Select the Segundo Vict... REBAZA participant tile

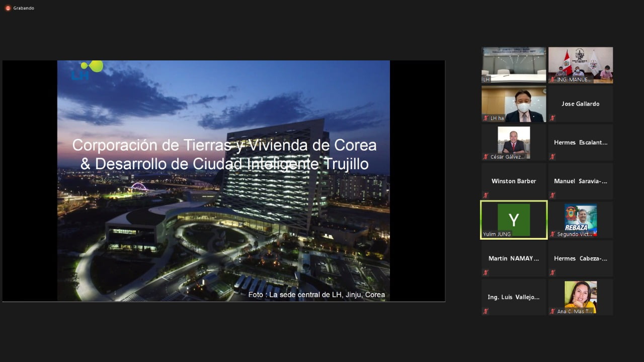581,220
